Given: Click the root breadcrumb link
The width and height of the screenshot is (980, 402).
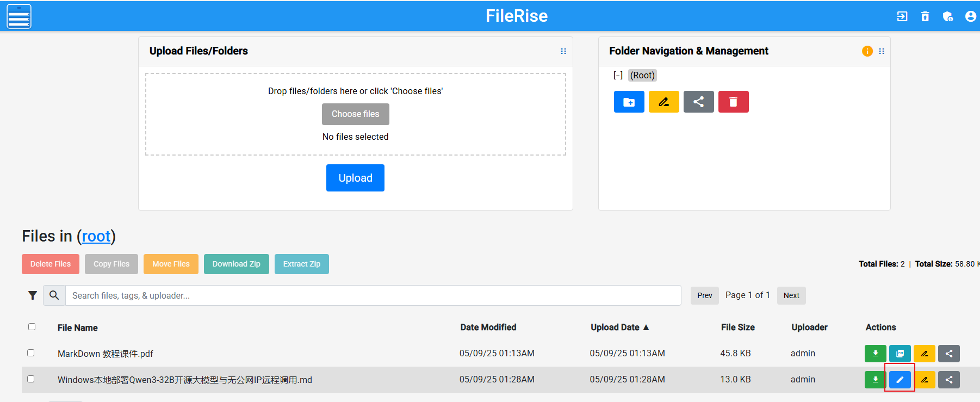Looking at the screenshot, I should (x=96, y=236).
